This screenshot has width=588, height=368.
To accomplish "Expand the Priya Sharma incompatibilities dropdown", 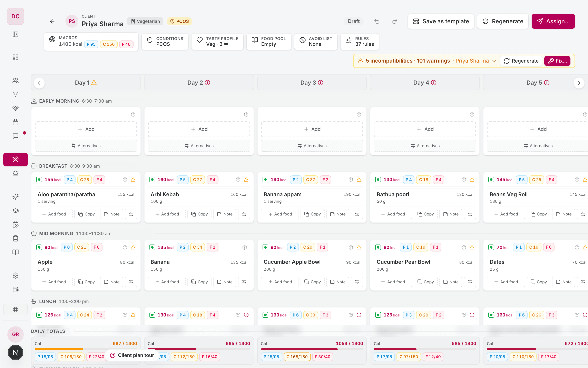I will click(494, 61).
